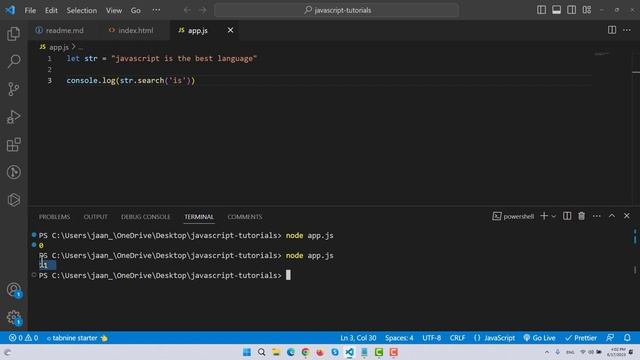The image size is (640, 360).
Task: Open Windows taskbar Search
Action: click(262, 352)
